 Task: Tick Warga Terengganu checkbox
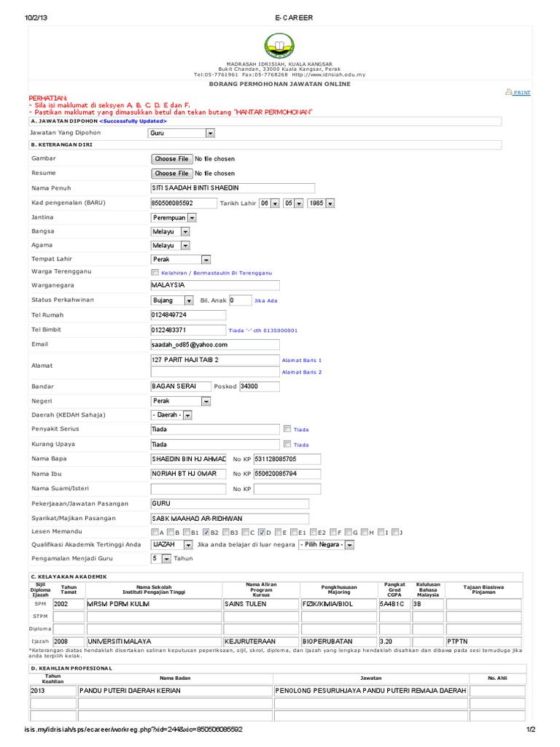point(155,273)
